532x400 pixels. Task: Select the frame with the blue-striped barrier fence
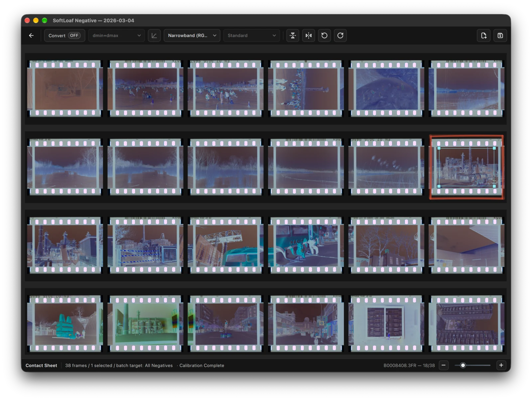click(x=145, y=245)
